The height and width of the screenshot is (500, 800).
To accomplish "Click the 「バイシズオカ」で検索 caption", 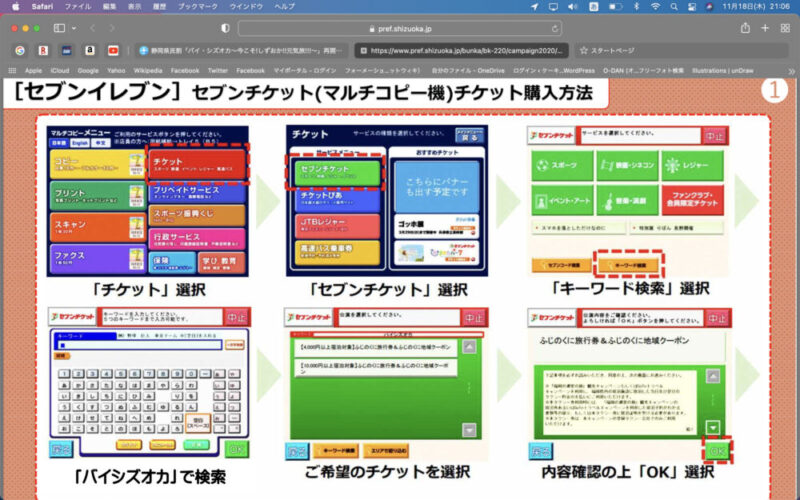I will coord(148,477).
